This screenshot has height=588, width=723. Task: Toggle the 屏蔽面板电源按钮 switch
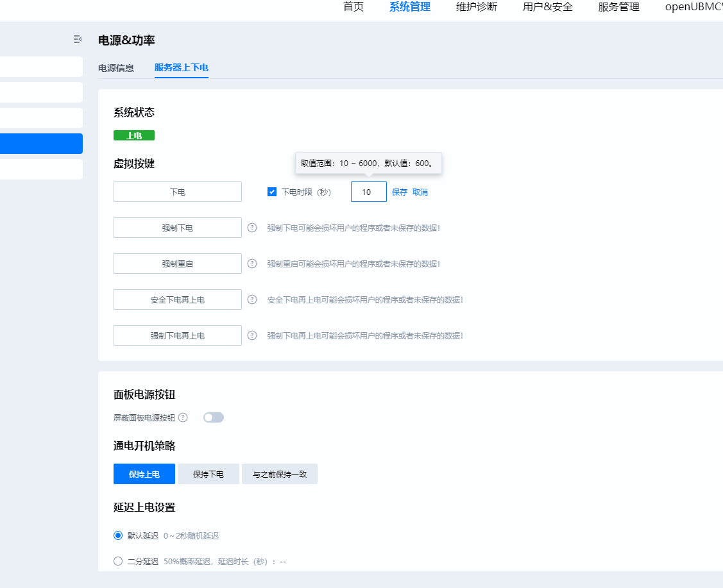pyautogui.click(x=214, y=417)
